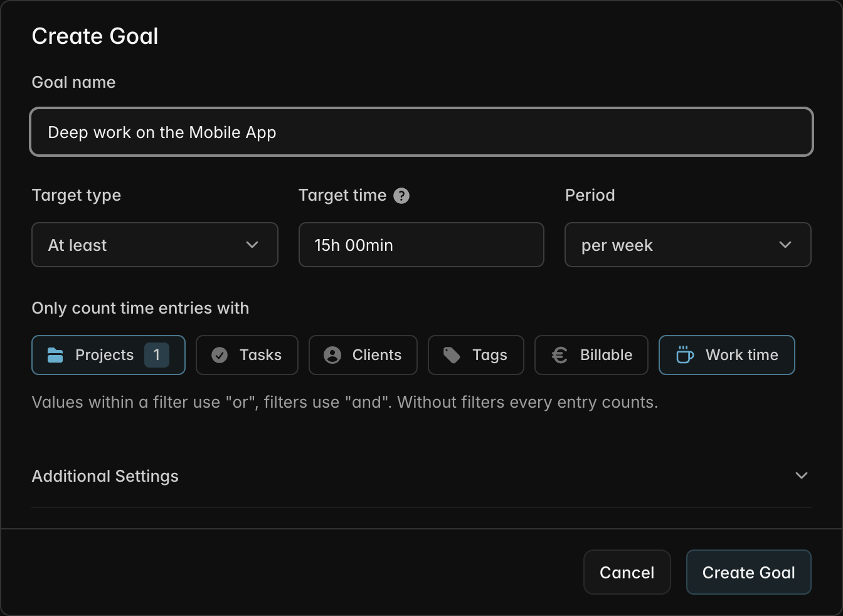Screen dimensions: 843x616
Task: Click the Cancel button
Action: tap(627, 572)
